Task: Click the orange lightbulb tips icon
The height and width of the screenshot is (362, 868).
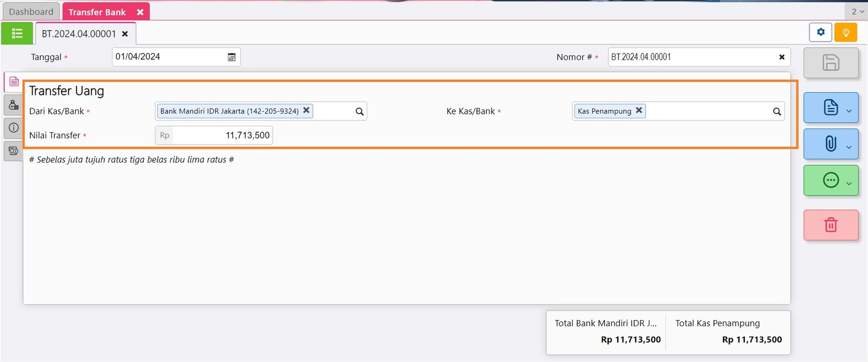Action: click(x=845, y=33)
